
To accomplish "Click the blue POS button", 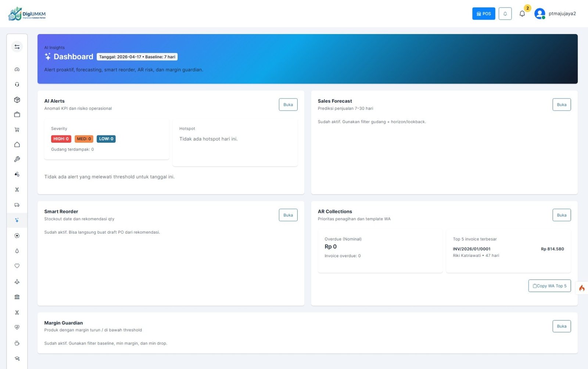I will coord(483,14).
